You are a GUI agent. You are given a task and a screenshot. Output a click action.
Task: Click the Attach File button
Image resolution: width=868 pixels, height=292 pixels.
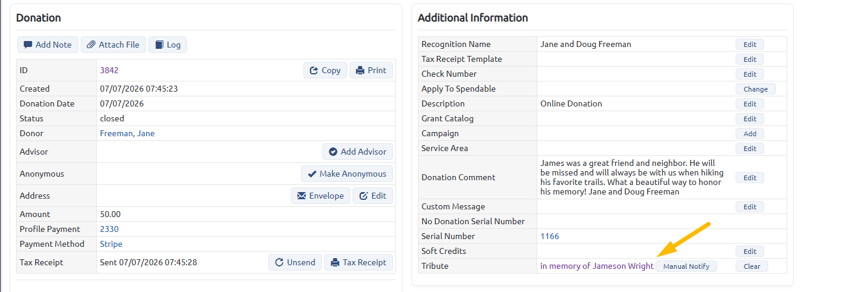(x=113, y=45)
